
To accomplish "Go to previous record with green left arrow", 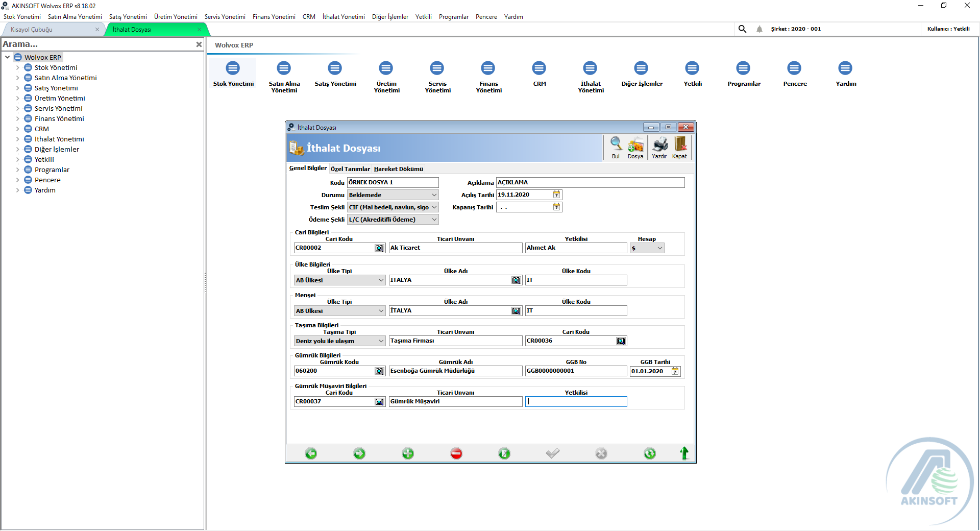I will 311,453.
